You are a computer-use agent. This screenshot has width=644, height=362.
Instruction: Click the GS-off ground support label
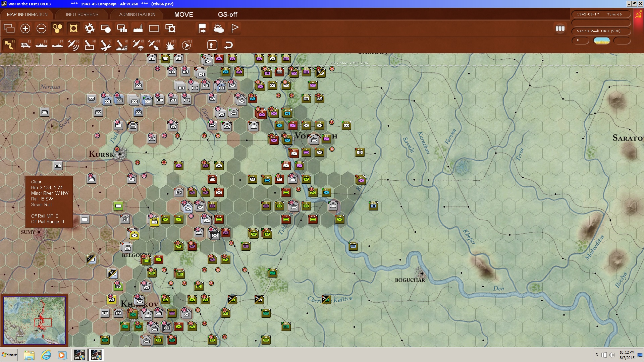(x=227, y=14)
